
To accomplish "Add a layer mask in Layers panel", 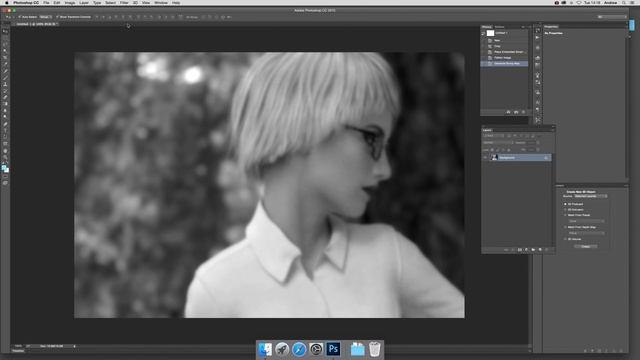I will click(x=520, y=249).
